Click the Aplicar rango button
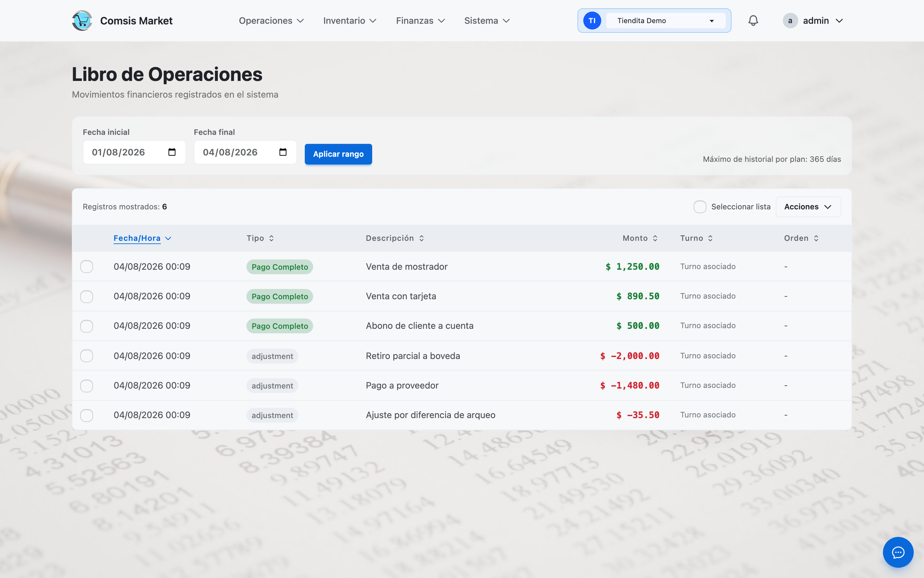The image size is (924, 578). tap(338, 154)
